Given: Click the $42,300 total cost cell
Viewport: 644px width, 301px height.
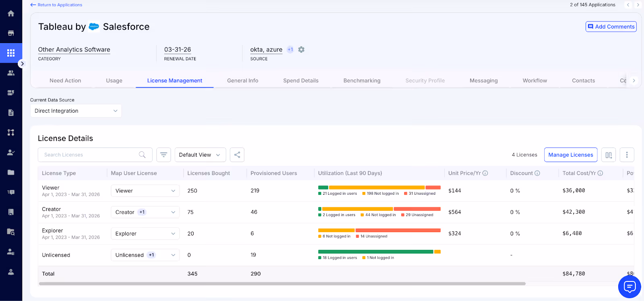Looking at the screenshot, I should coord(574,212).
